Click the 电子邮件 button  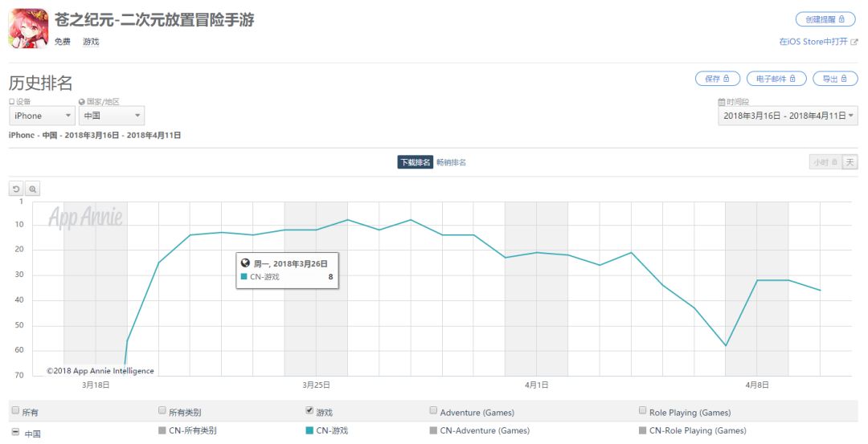point(776,79)
